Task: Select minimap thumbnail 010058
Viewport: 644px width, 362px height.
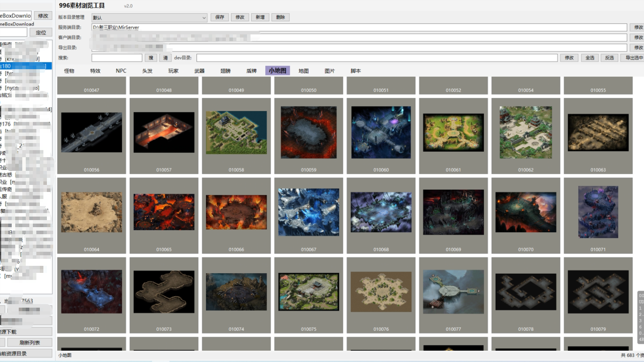Action: click(236, 136)
